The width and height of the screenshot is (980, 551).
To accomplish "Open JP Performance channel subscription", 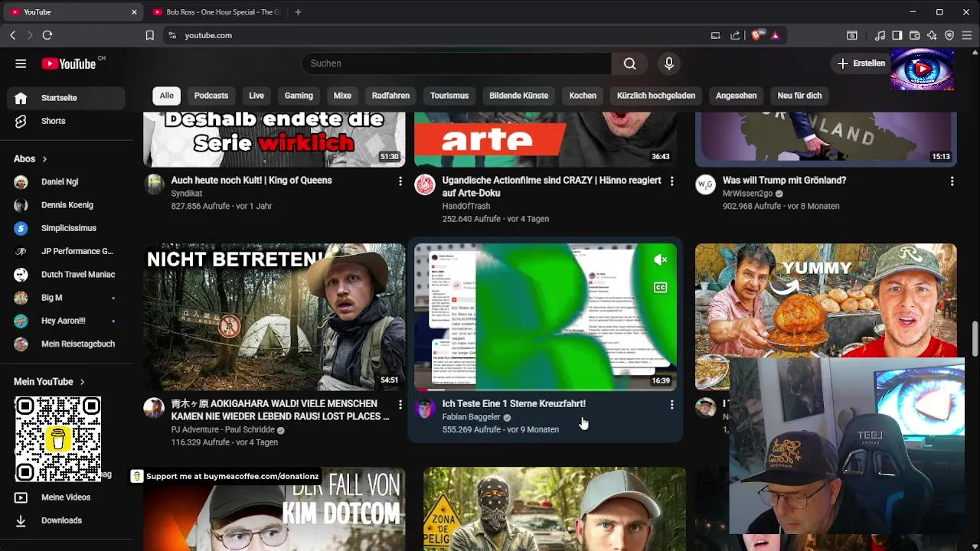I will [x=66, y=251].
